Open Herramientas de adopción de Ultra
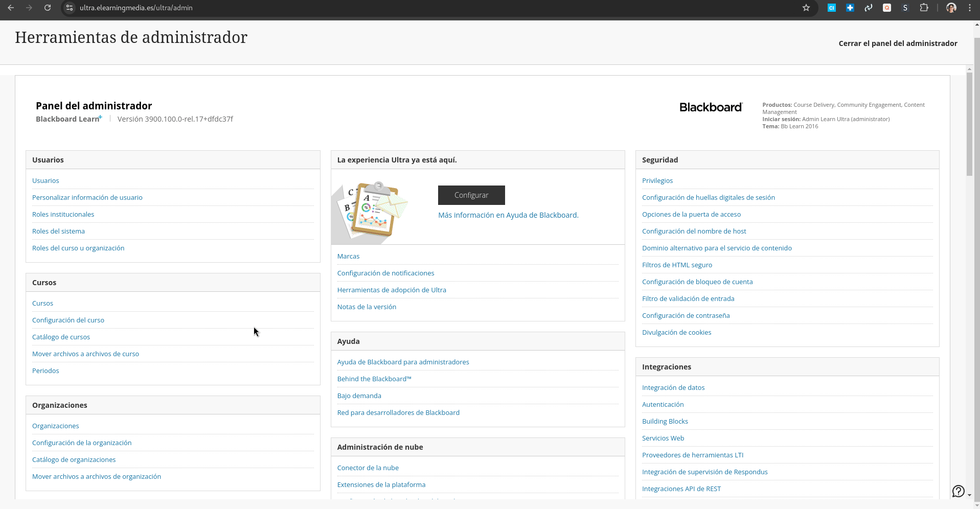Viewport: 980px width, 509px height. 392,290
